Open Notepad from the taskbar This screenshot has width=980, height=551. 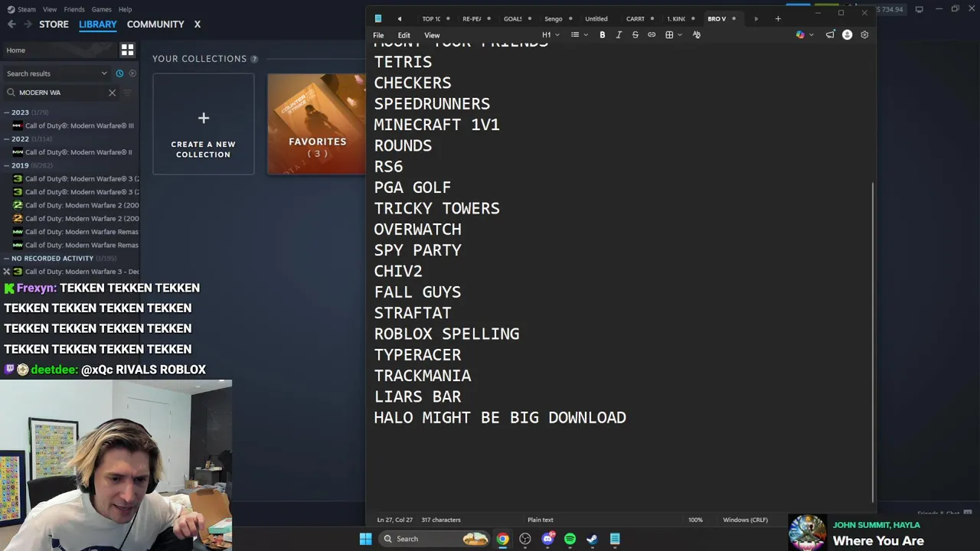615,539
